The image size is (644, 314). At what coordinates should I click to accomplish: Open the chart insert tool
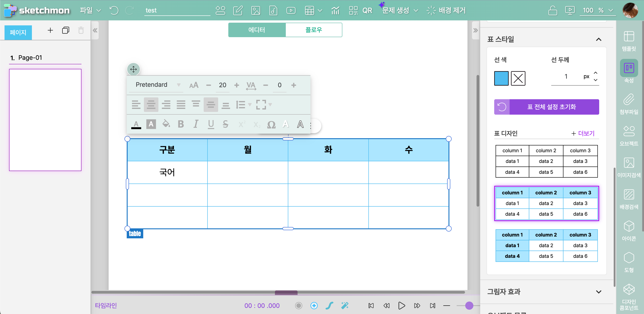click(335, 10)
